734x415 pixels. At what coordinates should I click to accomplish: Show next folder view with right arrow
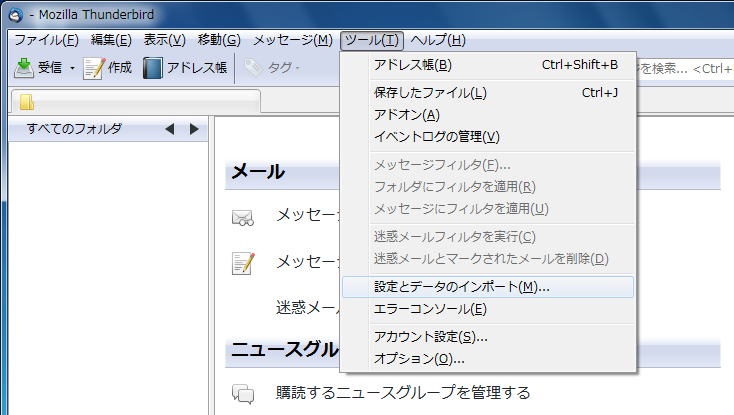pyautogui.click(x=194, y=129)
